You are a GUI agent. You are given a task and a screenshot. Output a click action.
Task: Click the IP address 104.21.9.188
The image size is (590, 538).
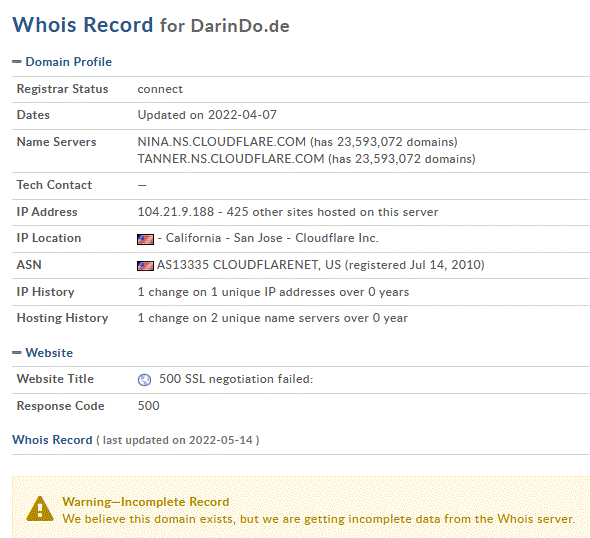tap(176, 212)
